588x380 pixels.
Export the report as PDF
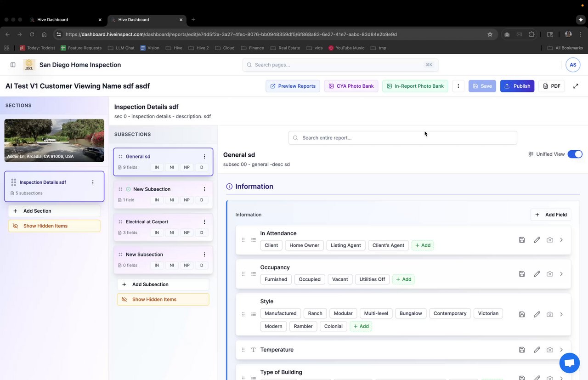551,86
